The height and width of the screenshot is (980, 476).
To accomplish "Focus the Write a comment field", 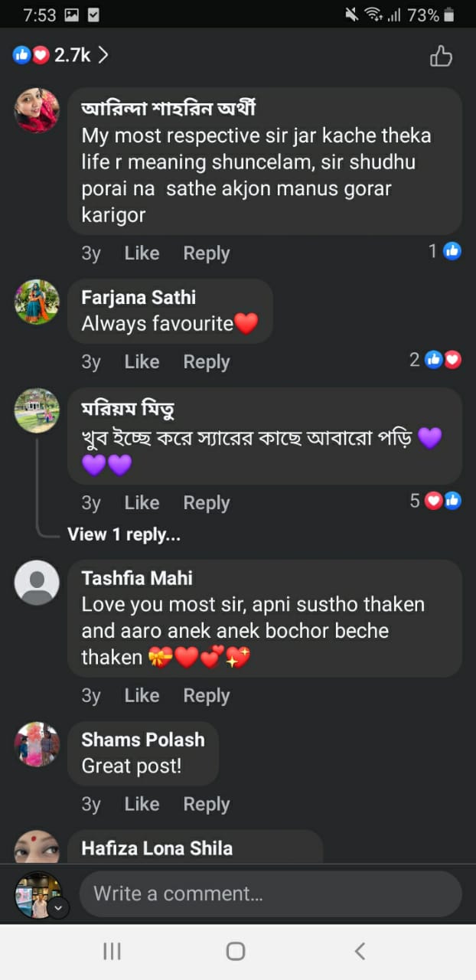I will tap(270, 893).
